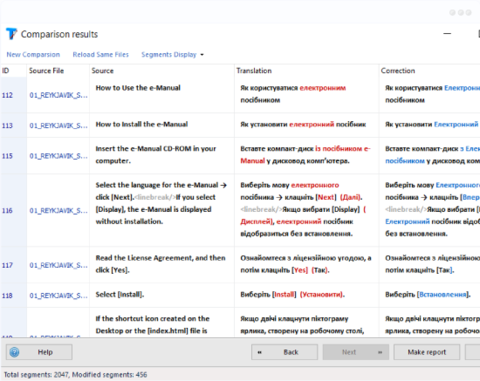Expand the Segments Display dropdown arrow
480x381 pixels.
click(x=202, y=55)
